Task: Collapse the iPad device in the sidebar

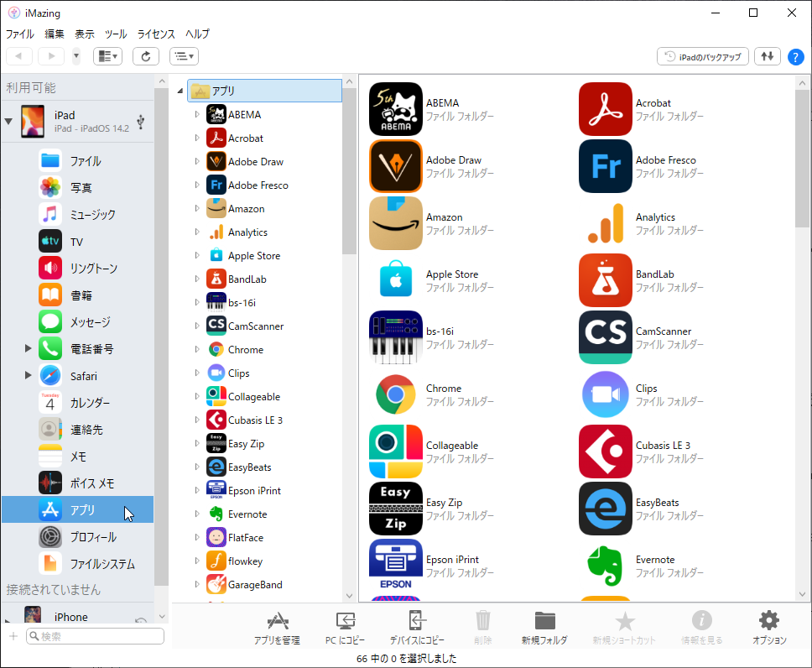Action: point(8,122)
